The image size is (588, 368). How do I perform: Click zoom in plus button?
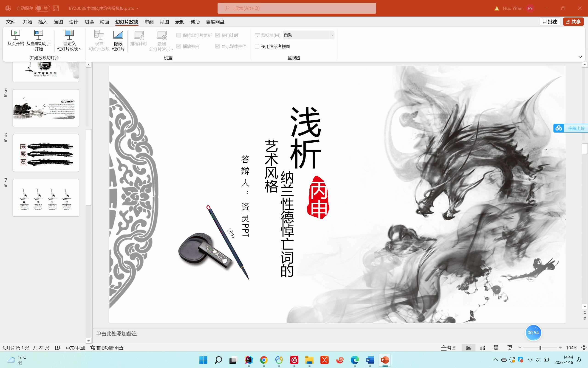560,348
